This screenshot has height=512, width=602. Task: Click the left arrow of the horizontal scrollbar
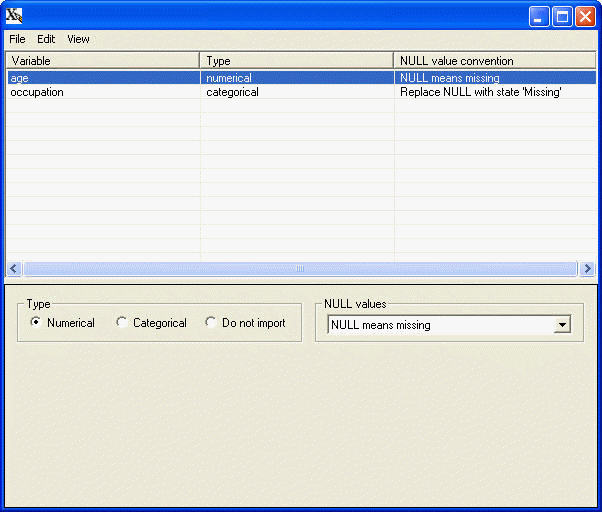pyautogui.click(x=14, y=269)
